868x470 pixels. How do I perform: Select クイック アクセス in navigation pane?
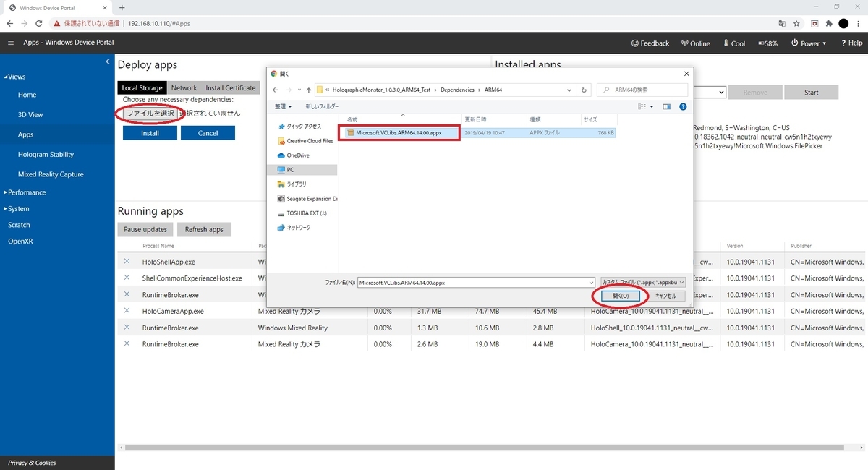[299, 127]
